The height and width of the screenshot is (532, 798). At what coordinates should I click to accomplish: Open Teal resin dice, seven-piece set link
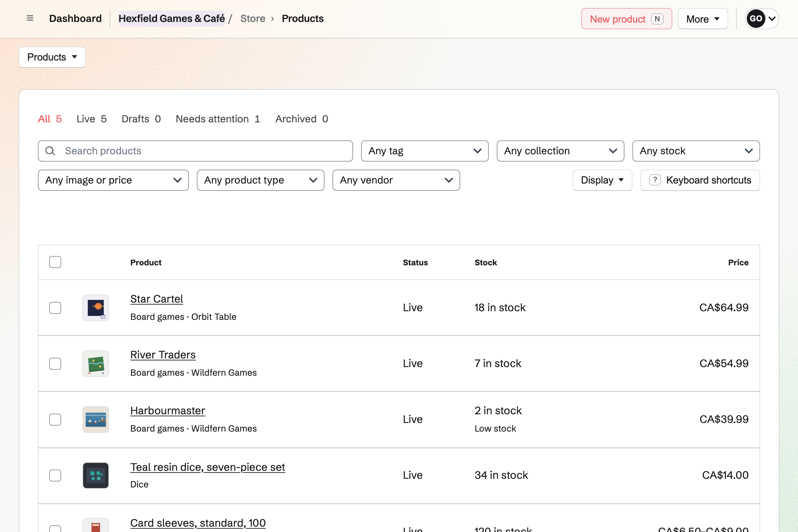point(207,467)
